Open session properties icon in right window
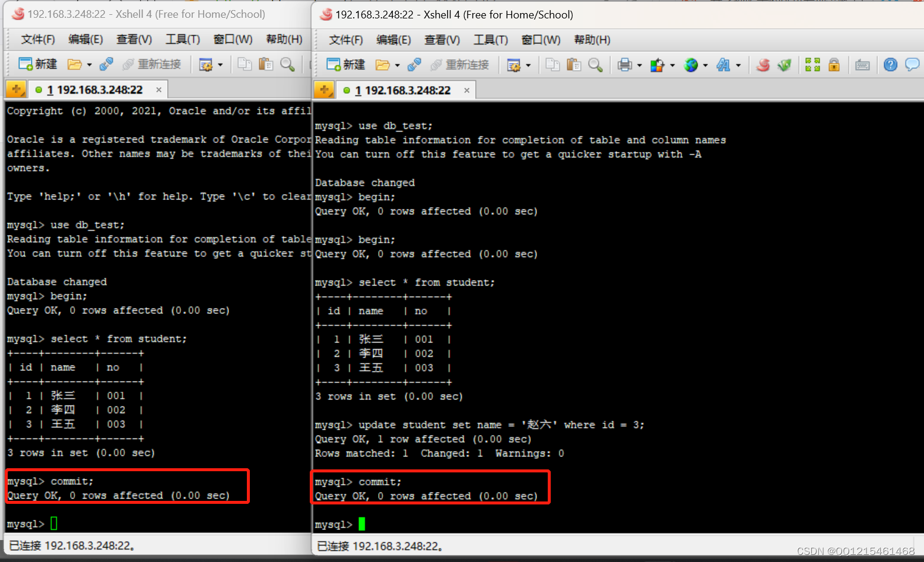This screenshot has width=924, height=562. tap(514, 65)
